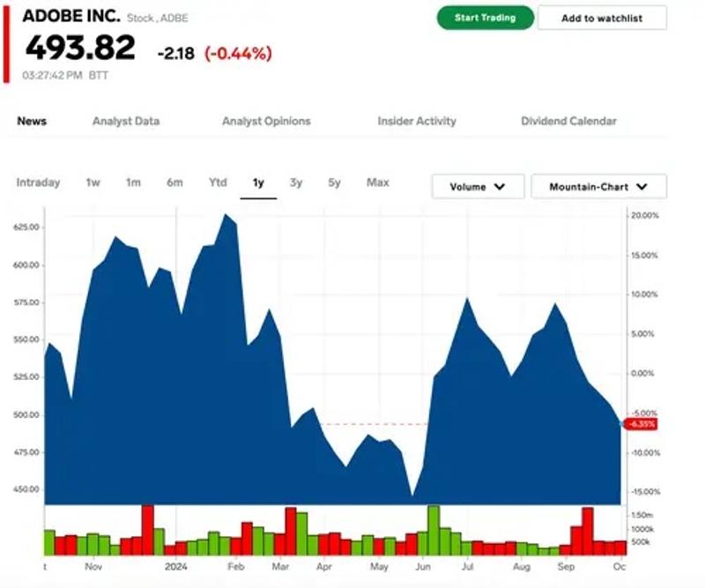
Task: Select 1y chart range
Action: click(258, 182)
